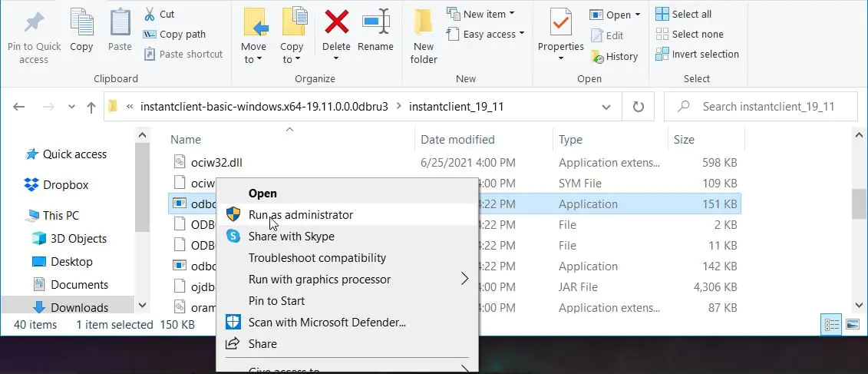Screen dimensions: 868x374
Task: Click Pin to Quick access icon
Action: tap(34, 22)
